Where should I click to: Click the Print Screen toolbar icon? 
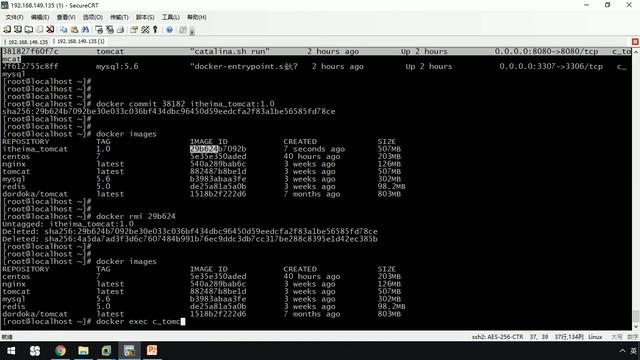tap(99, 29)
